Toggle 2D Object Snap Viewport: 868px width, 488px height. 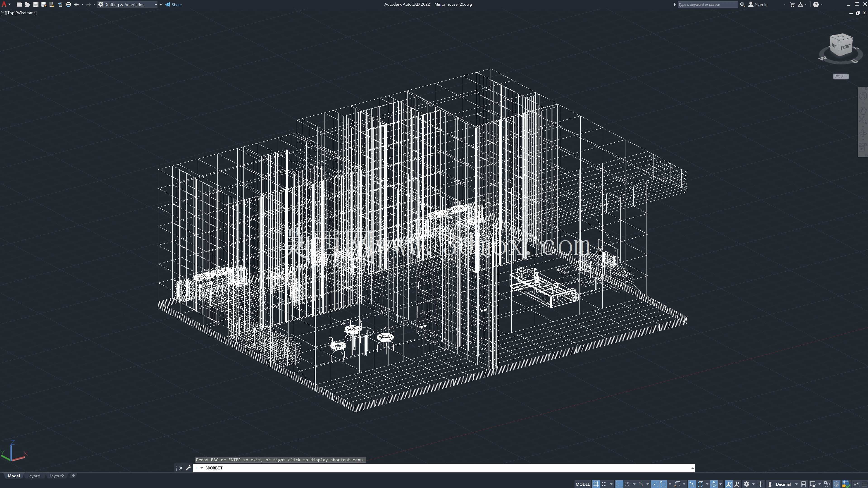(663, 484)
